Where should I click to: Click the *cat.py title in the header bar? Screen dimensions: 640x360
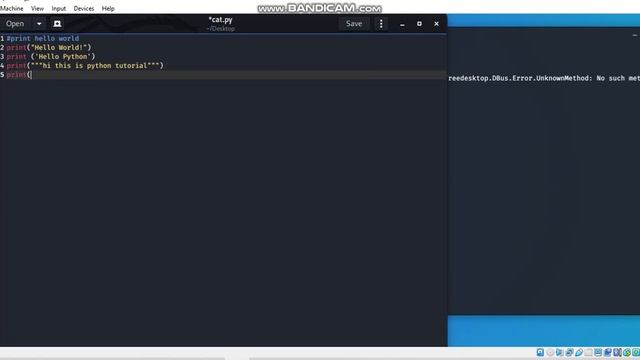point(220,20)
